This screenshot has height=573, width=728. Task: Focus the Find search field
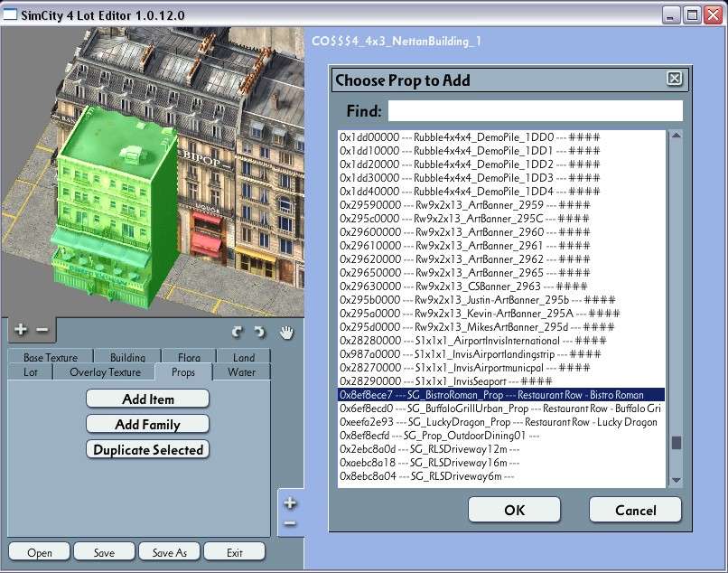coord(535,111)
